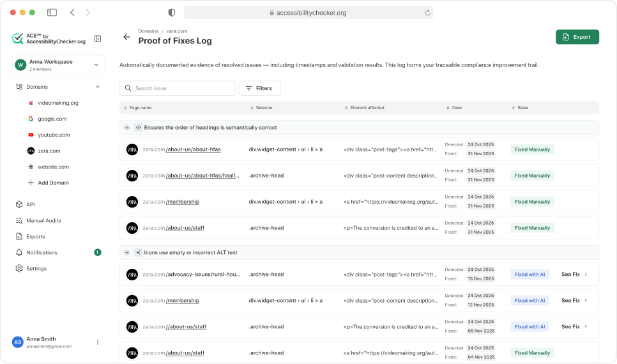The height and width of the screenshot is (364, 617).
Task: Click the Google favicon in sidebar
Action: (x=31, y=119)
